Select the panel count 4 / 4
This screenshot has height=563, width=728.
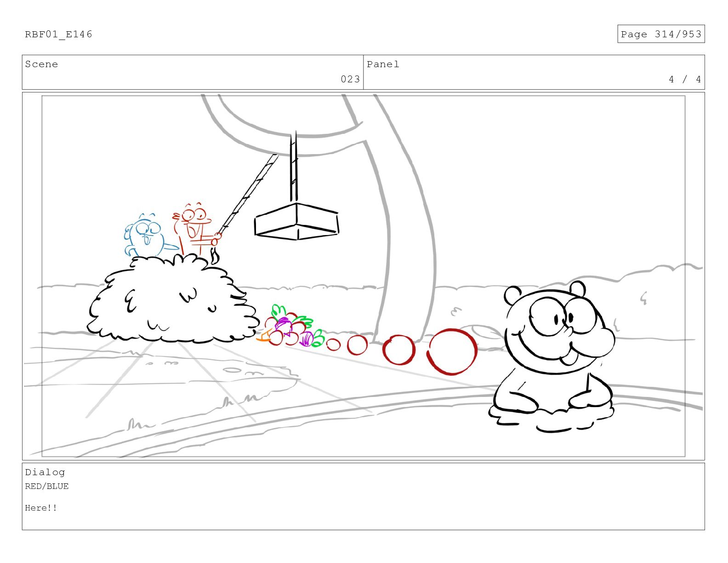pyautogui.click(x=685, y=79)
